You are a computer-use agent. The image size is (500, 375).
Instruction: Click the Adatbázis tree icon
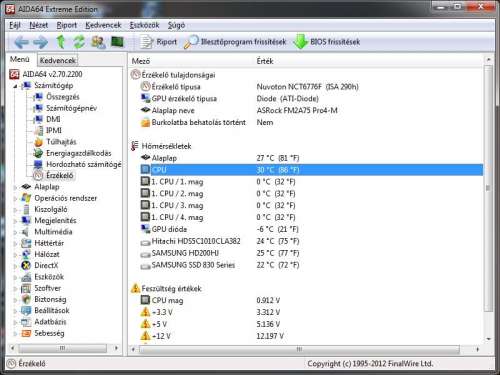26,322
